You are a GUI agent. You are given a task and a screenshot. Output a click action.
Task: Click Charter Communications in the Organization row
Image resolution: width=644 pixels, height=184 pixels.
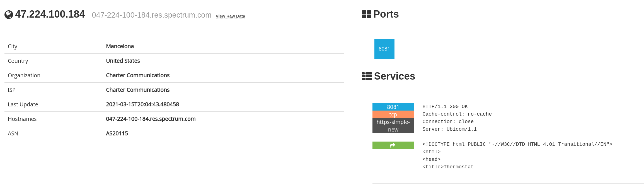coord(138,75)
